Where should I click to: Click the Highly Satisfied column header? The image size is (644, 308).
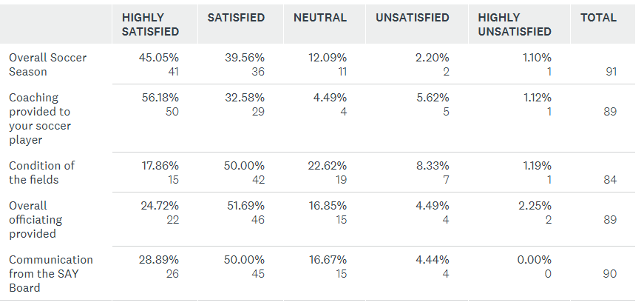point(150,24)
